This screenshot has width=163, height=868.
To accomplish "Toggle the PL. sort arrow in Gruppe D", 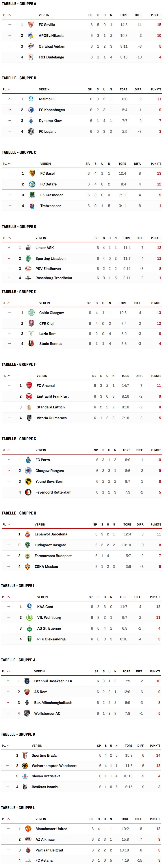I will point(9,238).
